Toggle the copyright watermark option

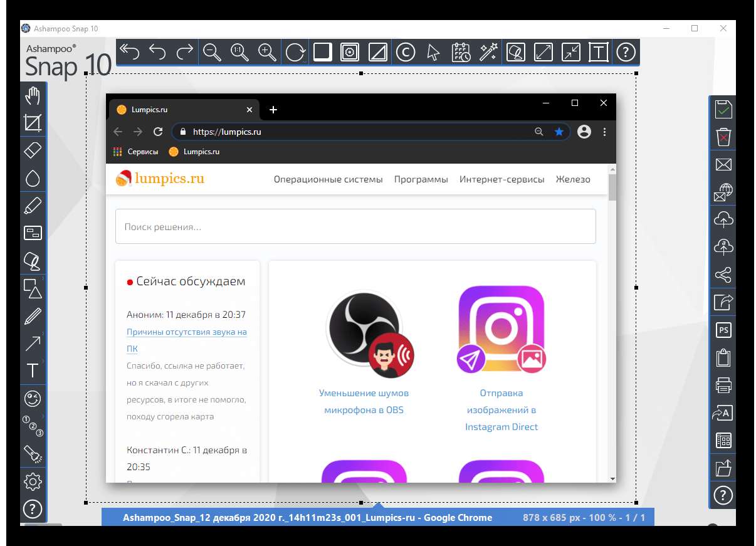tap(406, 52)
